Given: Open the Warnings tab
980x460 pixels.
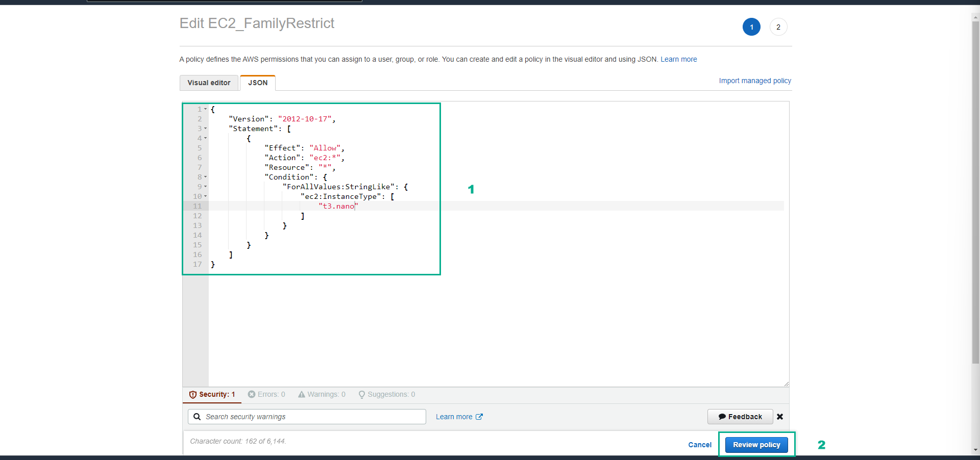Looking at the screenshot, I should coord(322,394).
